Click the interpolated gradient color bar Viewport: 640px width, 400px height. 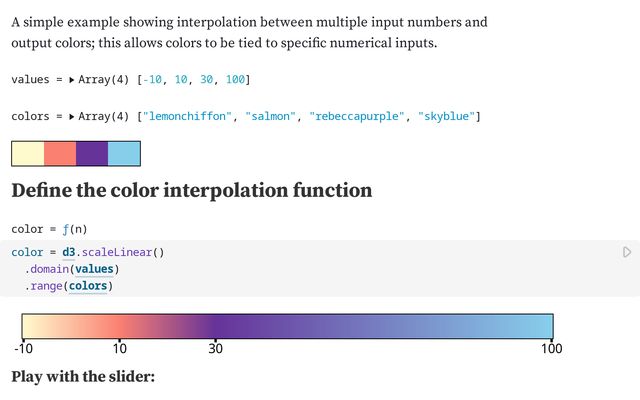287,326
